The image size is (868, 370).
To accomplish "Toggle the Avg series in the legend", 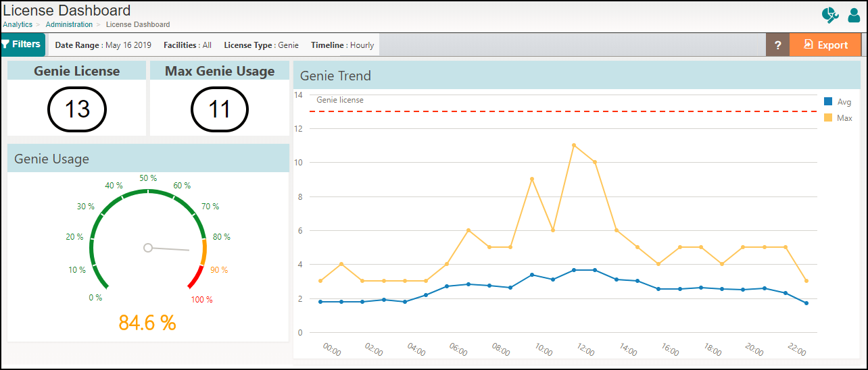I will (837, 102).
